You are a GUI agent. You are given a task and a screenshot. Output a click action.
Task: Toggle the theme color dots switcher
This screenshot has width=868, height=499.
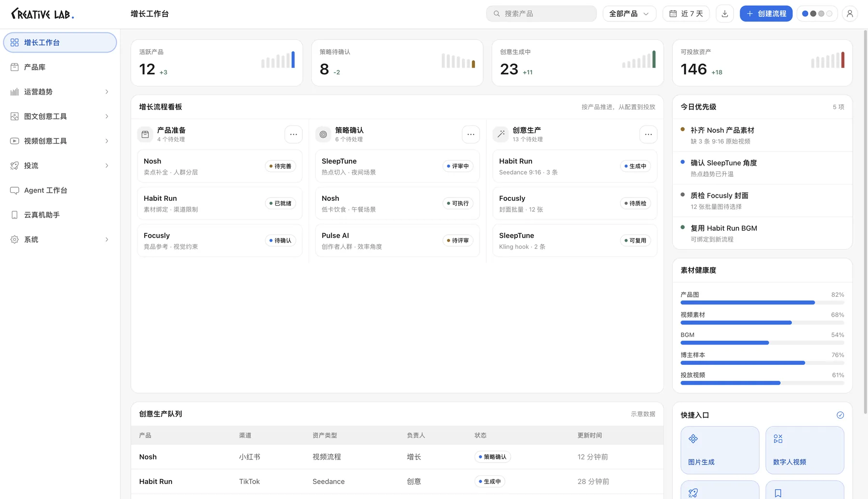coord(817,14)
